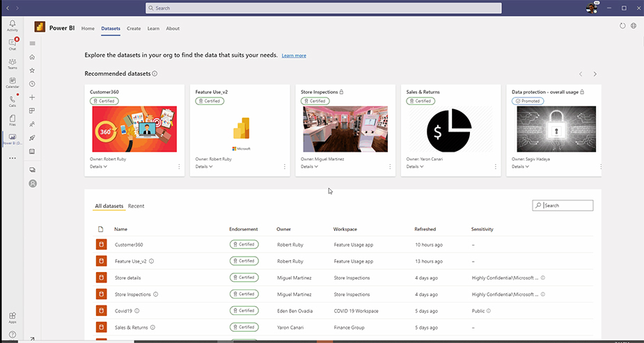Switch to the Recent datasets tab
The height and width of the screenshot is (343, 644).
click(x=136, y=206)
